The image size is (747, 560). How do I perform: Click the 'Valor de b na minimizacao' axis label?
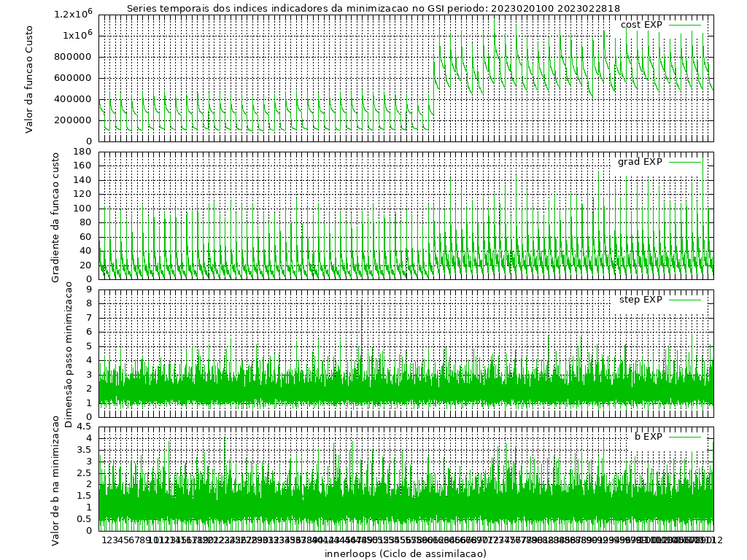[55, 480]
